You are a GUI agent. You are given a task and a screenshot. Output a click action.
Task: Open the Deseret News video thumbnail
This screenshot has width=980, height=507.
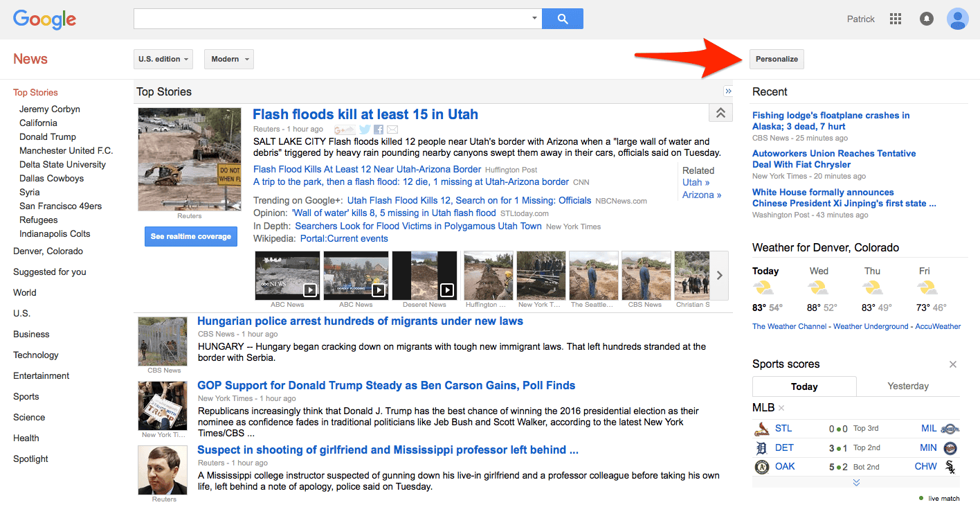[x=424, y=275]
